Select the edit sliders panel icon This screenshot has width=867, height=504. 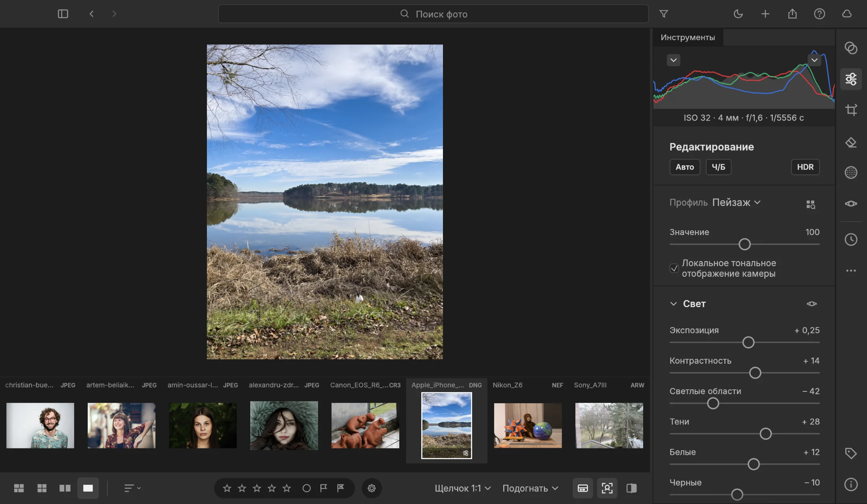851,79
